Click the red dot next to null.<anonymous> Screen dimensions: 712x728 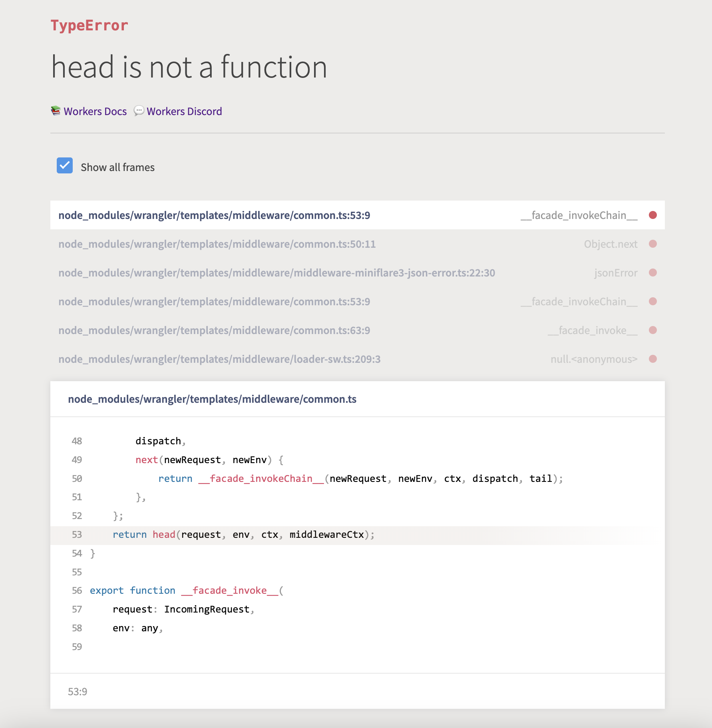[653, 359]
